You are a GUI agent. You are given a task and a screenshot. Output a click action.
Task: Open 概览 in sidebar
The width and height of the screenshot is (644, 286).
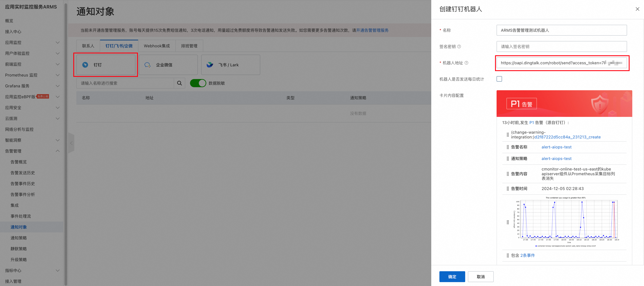9,21
